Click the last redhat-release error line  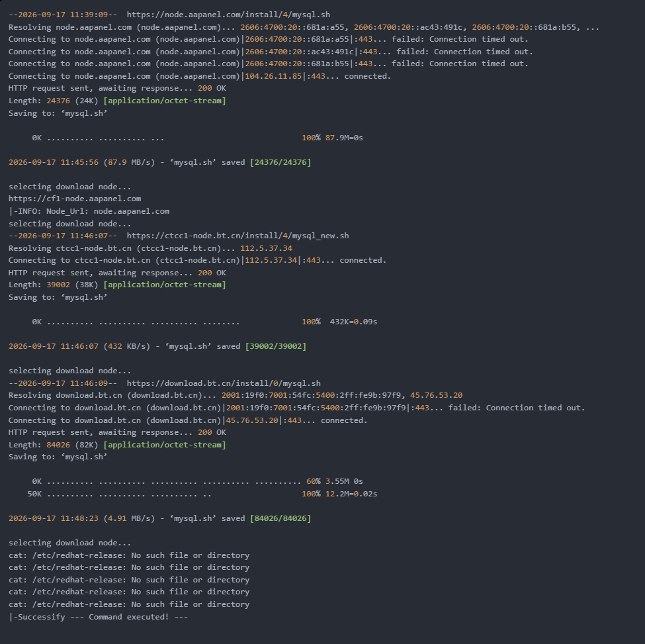pos(129,604)
